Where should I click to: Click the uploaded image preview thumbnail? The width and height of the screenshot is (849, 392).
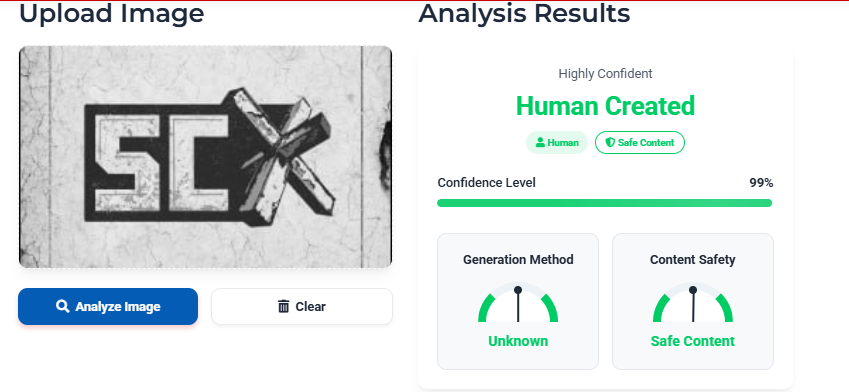click(205, 156)
